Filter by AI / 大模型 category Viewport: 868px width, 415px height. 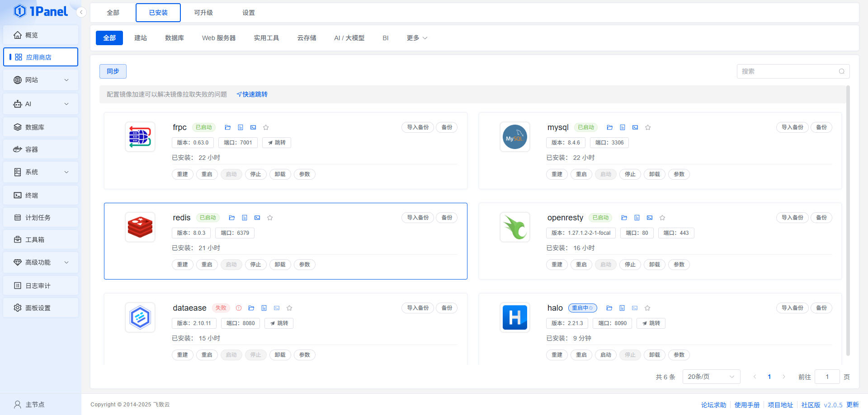click(x=349, y=38)
